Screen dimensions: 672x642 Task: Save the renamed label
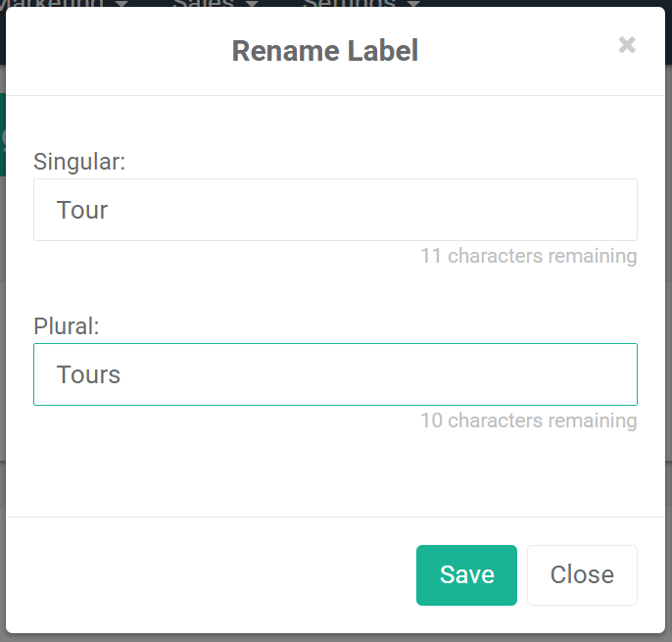466,575
